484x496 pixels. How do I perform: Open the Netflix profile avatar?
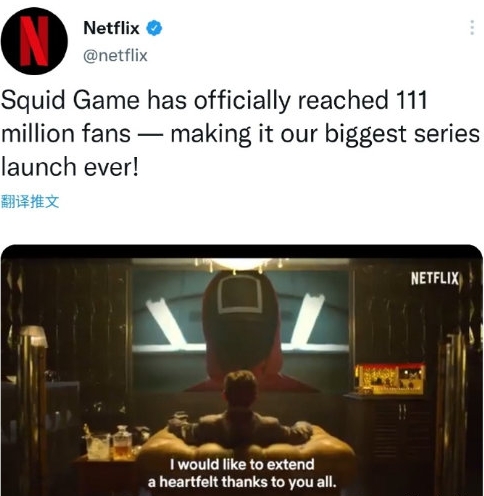click(34, 41)
